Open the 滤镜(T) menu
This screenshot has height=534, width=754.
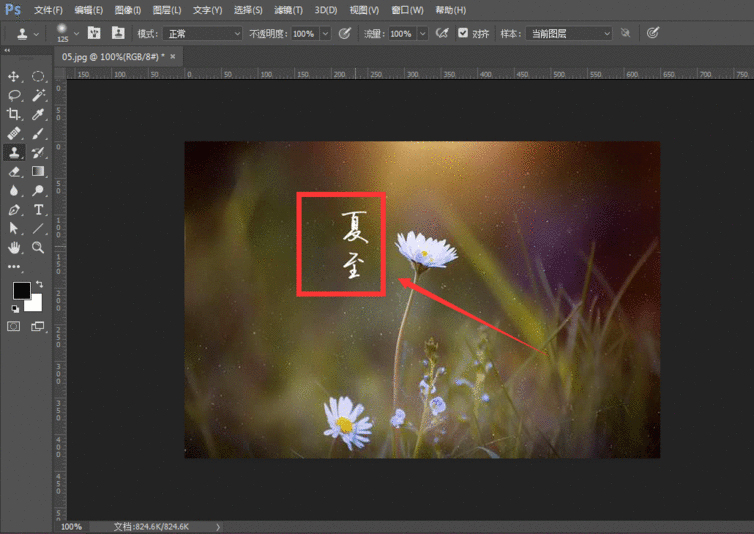point(289,10)
